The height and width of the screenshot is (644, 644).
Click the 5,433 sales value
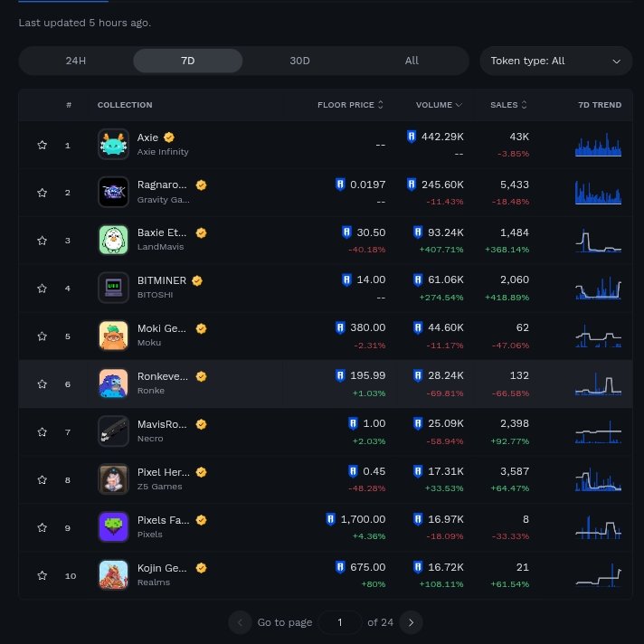515,185
